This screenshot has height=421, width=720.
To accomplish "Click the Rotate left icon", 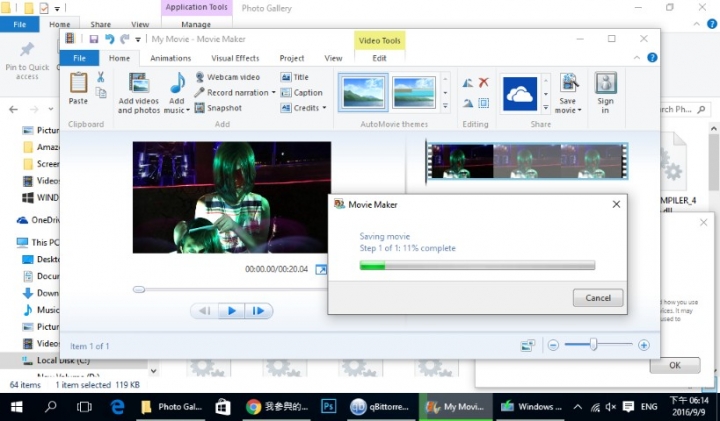I will click(468, 83).
